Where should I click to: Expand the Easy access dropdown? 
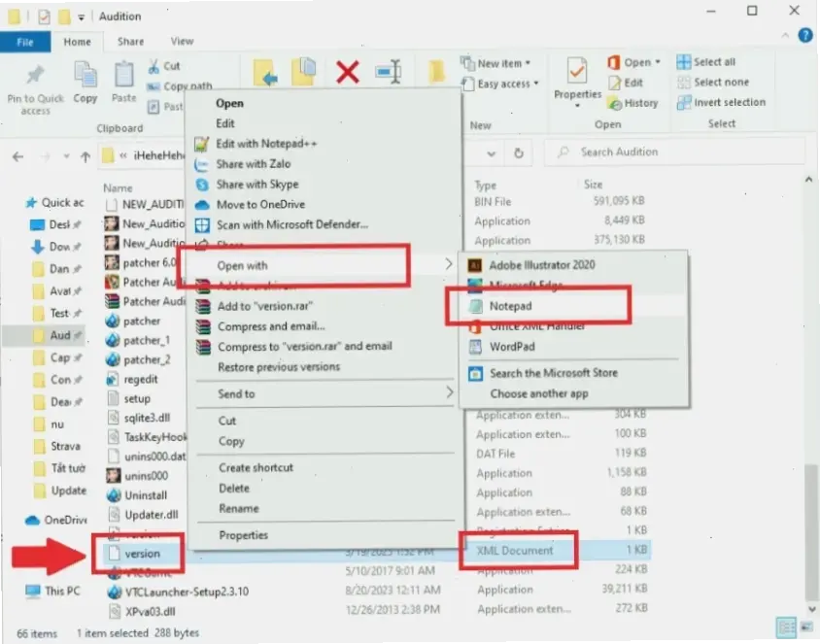click(x=500, y=84)
